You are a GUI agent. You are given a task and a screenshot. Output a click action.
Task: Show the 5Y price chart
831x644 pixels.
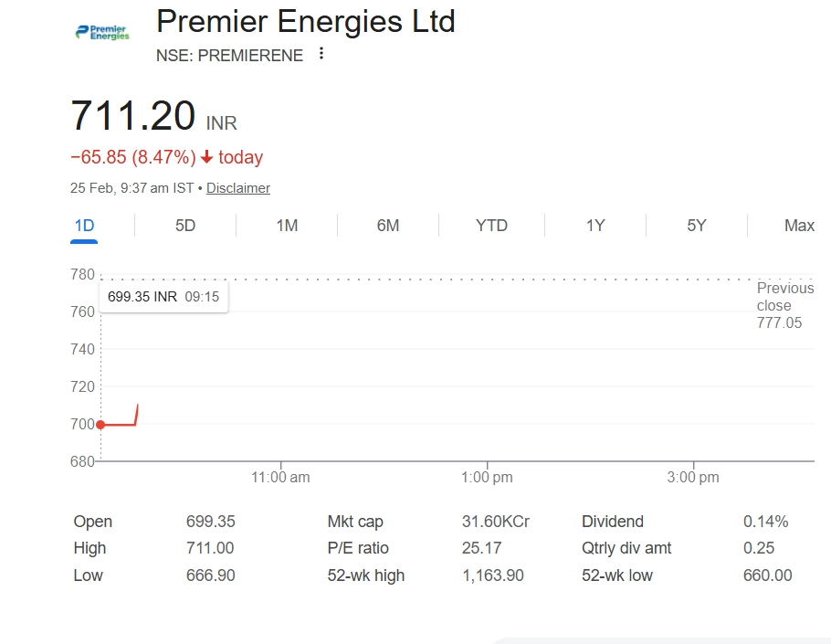[697, 226]
